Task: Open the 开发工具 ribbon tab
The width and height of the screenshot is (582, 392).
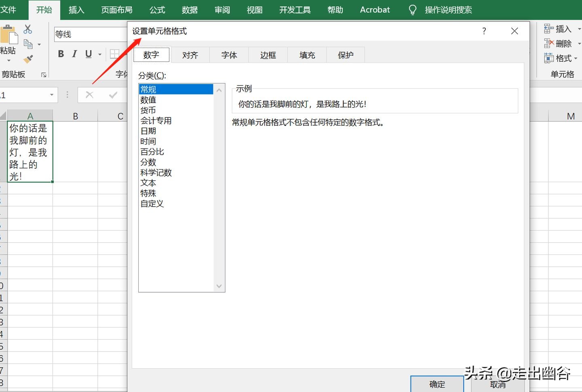Action: (295, 10)
